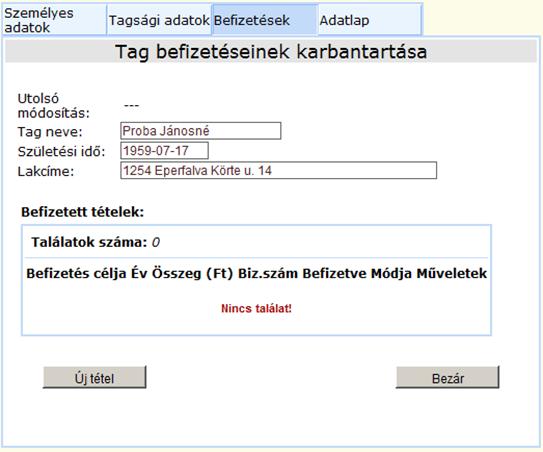Focus the Születési idő field
Viewport: 543px width, 452px height.
(x=164, y=151)
